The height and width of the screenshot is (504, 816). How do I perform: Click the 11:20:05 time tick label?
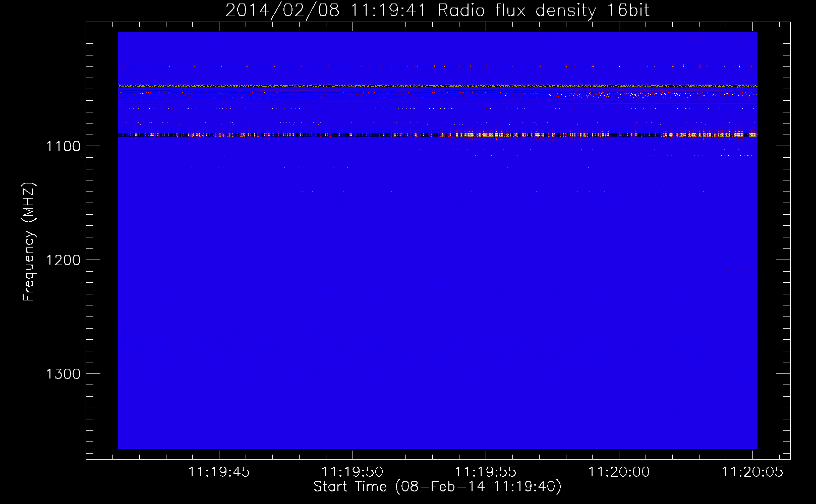752,472
